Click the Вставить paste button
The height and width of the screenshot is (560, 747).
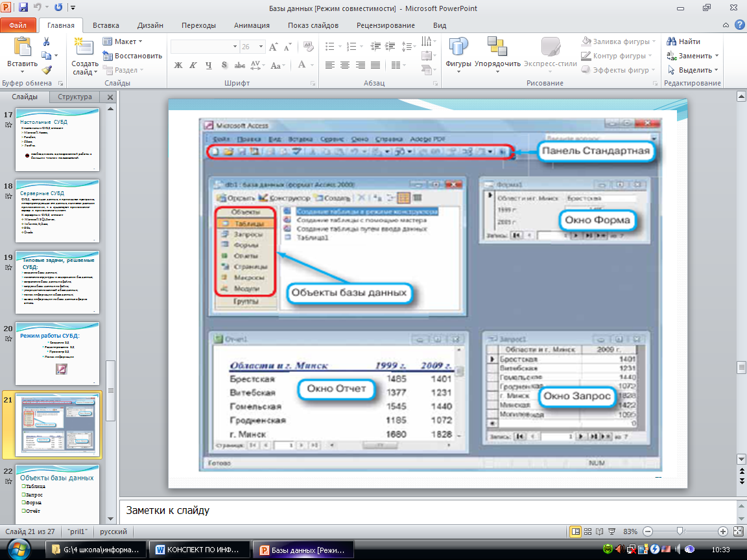pyautogui.click(x=23, y=55)
